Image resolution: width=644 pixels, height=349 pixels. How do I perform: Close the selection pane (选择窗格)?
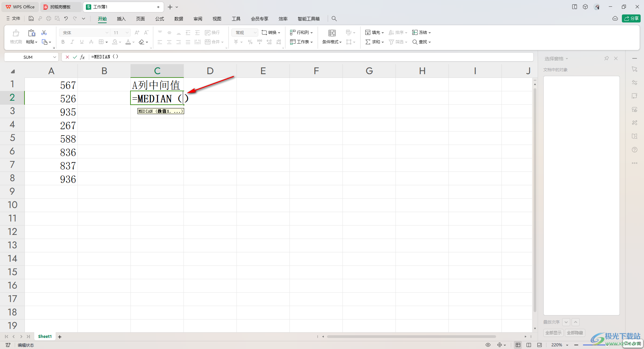[616, 58]
